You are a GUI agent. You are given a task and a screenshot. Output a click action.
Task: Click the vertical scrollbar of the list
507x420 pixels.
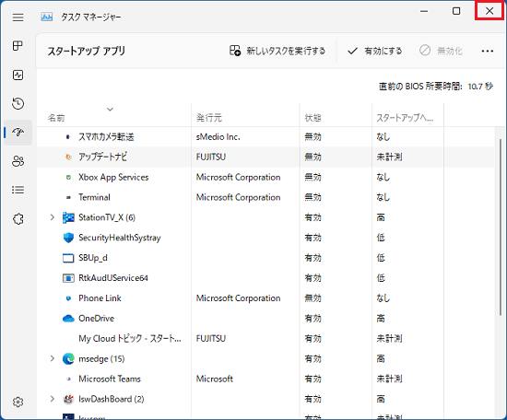[x=501, y=227]
